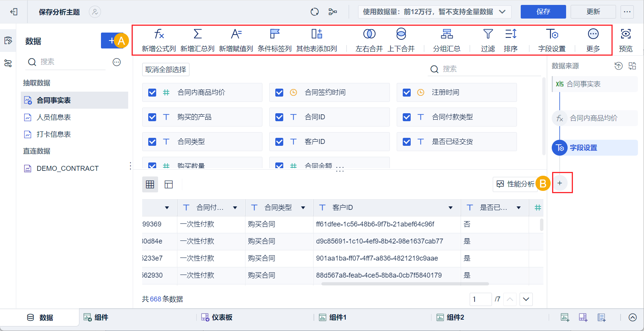644x331 pixels.
Task: Click the user avatar icon beside the title
Action: pyautogui.click(x=95, y=12)
